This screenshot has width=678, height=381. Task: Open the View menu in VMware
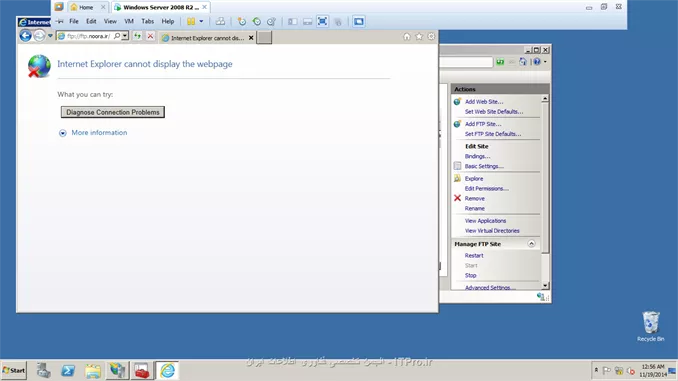110,21
